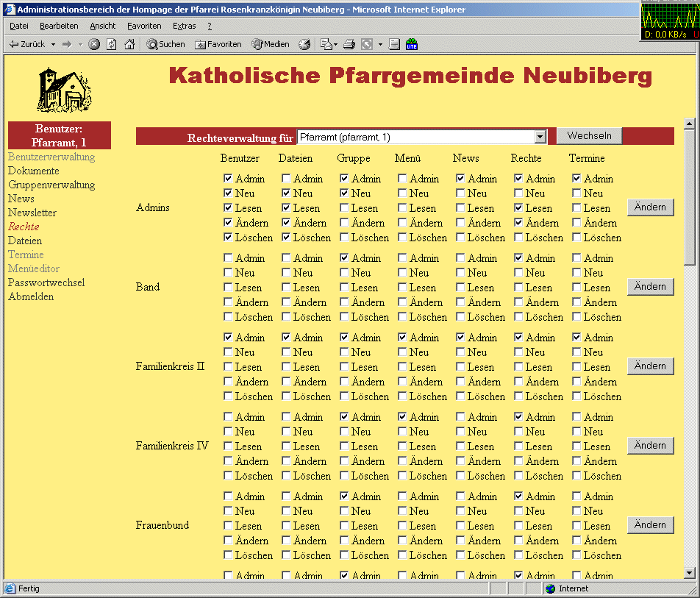This screenshot has width=700, height=598.
Task: Check Admins Dateien Admin checkbox
Action: pyautogui.click(x=286, y=178)
